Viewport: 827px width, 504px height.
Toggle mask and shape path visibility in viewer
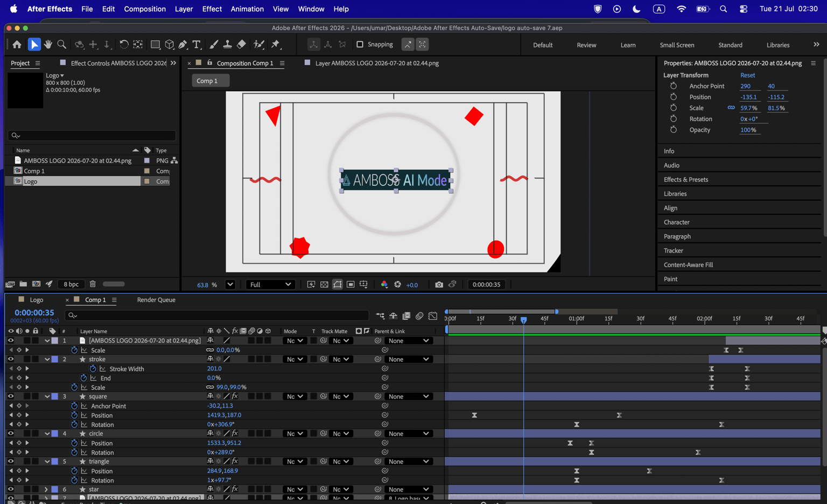337,285
